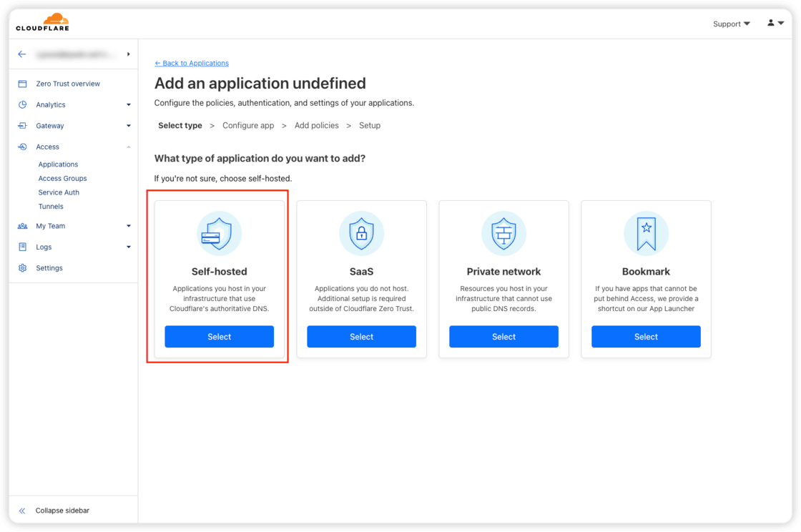Viewport: 801px width, 532px height.
Task: Click the back arrow in sidebar header
Action: pos(22,54)
